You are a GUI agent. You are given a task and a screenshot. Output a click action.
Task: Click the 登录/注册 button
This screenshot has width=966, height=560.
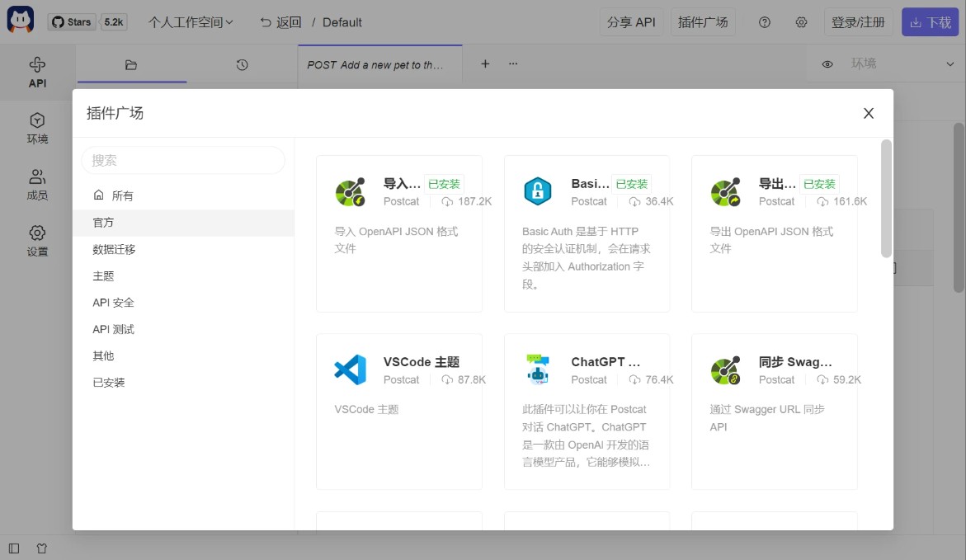(858, 22)
